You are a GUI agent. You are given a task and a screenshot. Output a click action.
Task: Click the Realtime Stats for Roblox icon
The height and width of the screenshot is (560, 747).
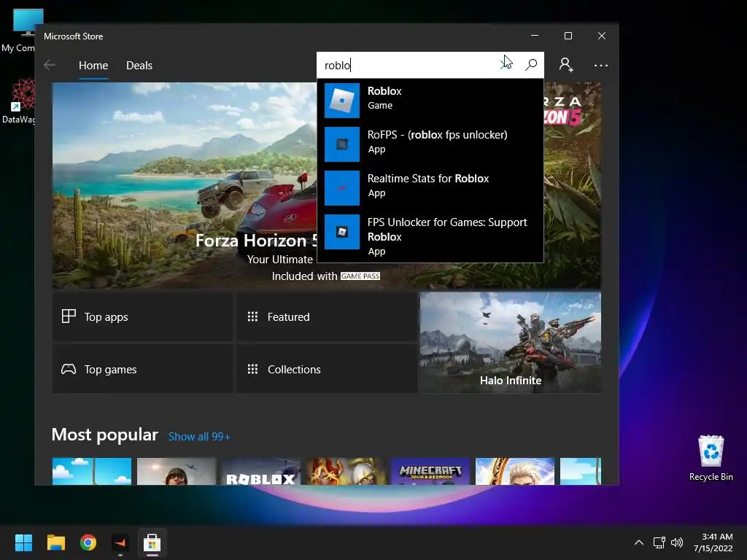(342, 188)
